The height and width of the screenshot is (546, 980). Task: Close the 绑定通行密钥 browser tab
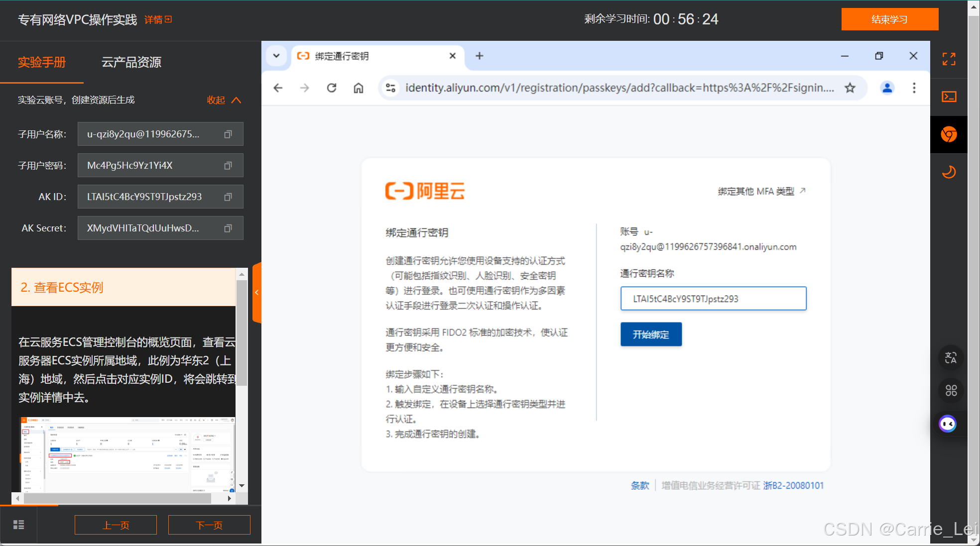[x=453, y=56]
